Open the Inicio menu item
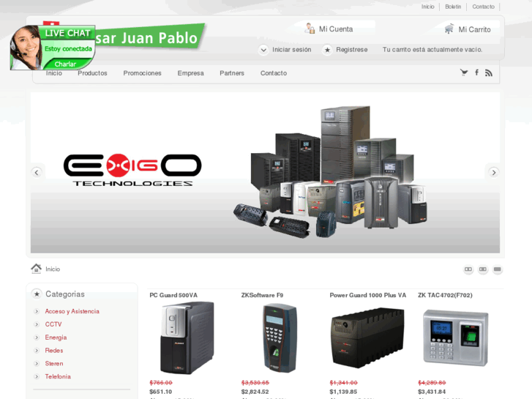 (x=54, y=73)
